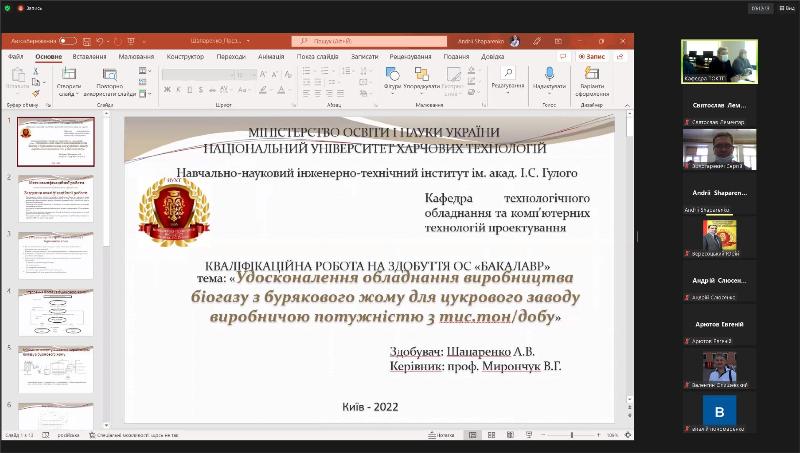
Task: Open the Анімація ribbon tab
Action: [x=270, y=57]
